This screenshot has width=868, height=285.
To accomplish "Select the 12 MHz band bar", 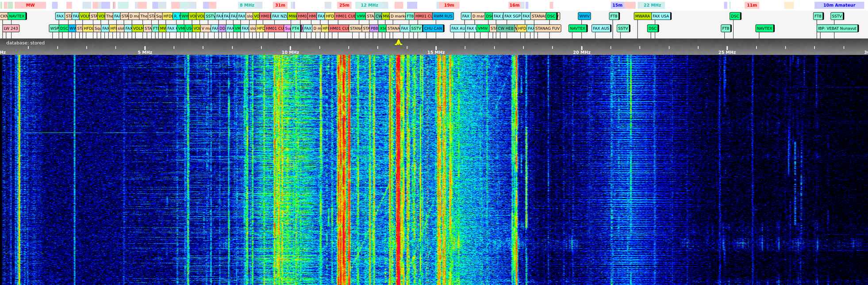I will pos(369,5).
